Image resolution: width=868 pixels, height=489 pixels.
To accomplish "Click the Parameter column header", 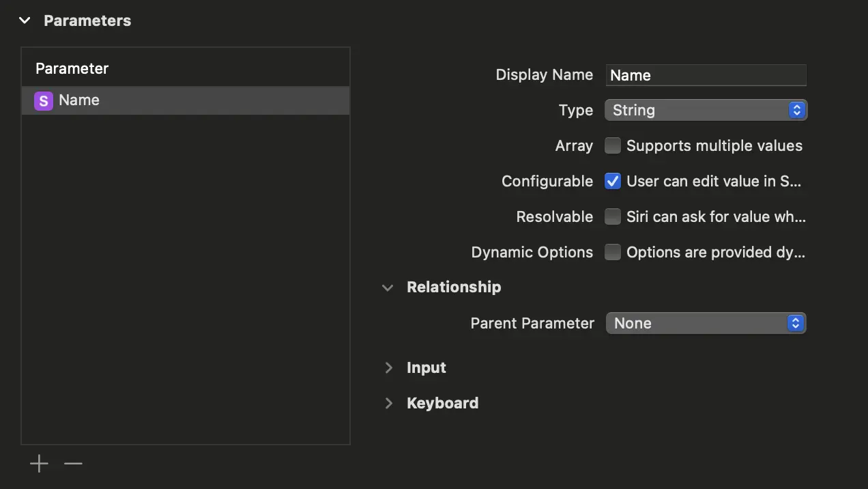I will coord(72,68).
